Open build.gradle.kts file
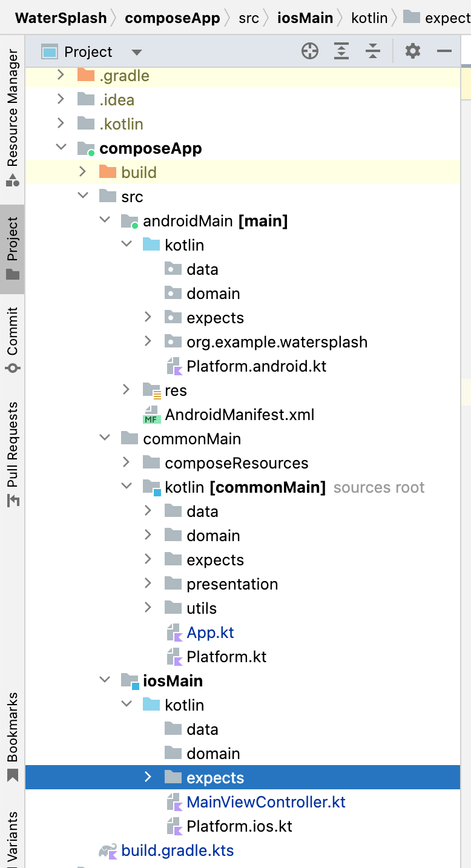 pyautogui.click(x=177, y=850)
